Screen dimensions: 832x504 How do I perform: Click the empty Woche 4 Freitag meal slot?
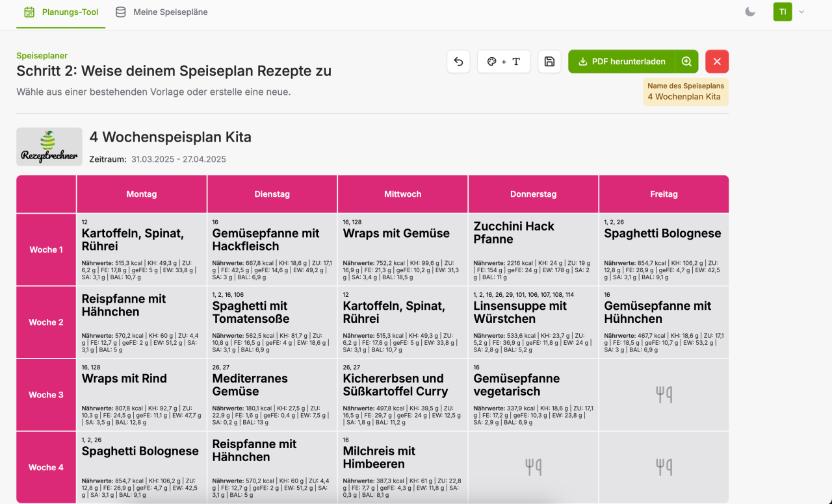point(664,467)
